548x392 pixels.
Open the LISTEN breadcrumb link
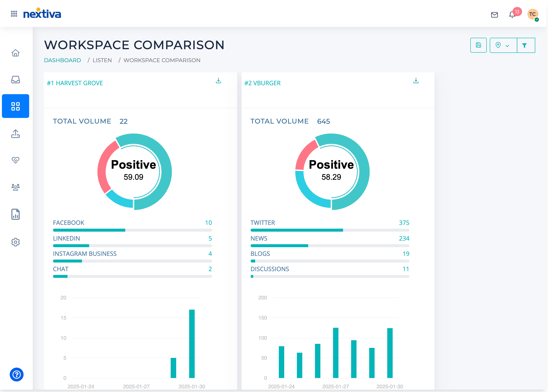click(x=102, y=60)
